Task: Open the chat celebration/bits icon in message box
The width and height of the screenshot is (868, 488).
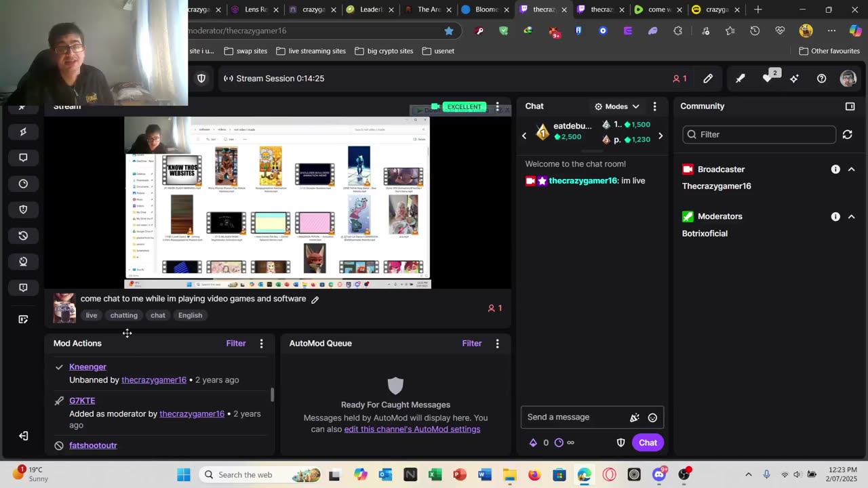Action: click(635, 418)
